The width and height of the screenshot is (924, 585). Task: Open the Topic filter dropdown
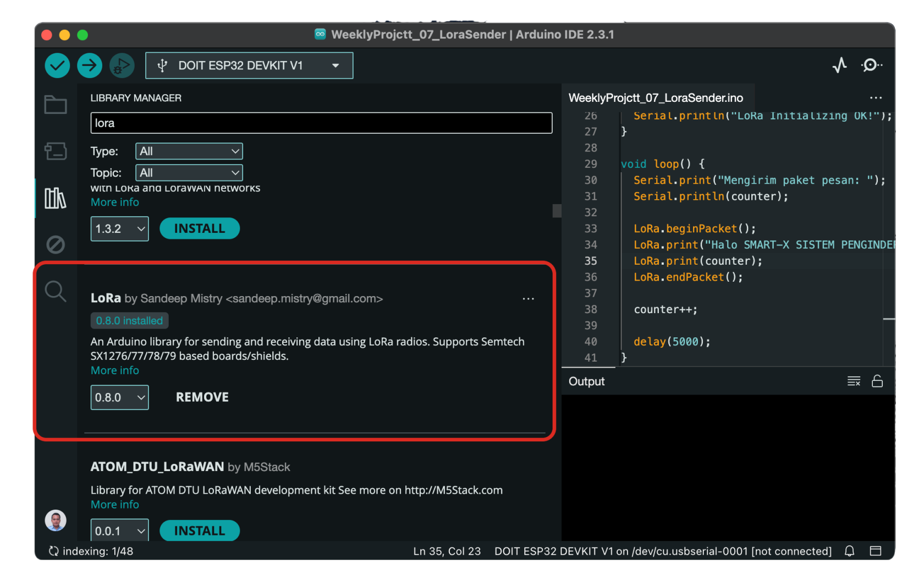[189, 173]
